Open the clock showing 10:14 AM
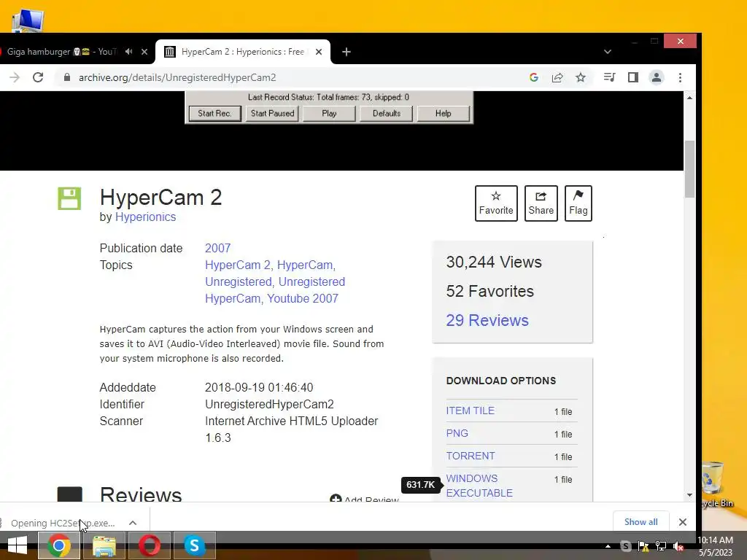This screenshot has height=560, width=747. coord(715,546)
